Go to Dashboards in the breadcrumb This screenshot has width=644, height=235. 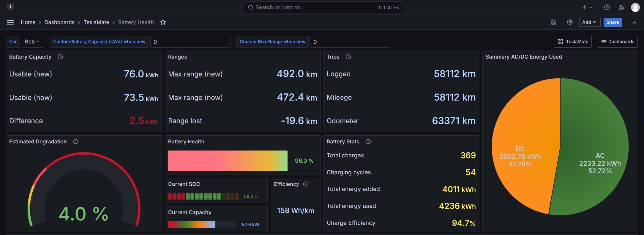pos(59,22)
